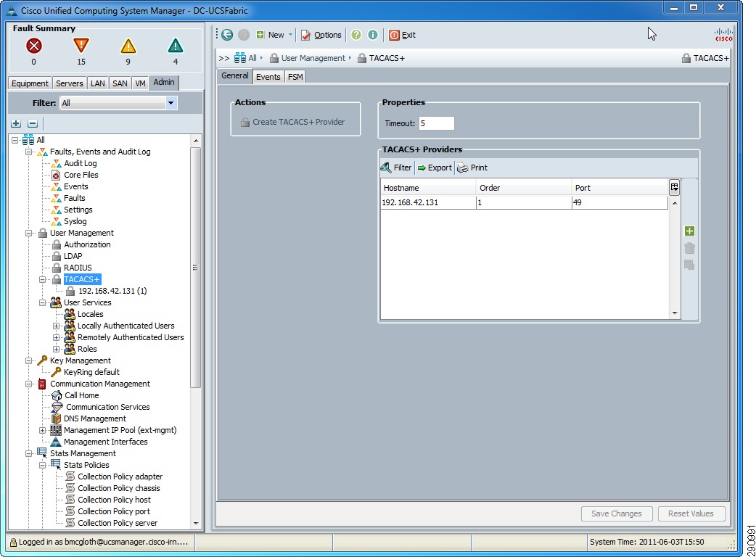Collapse the User Services node
This screenshot has width=756, height=557.
pyautogui.click(x=42, y=302)
